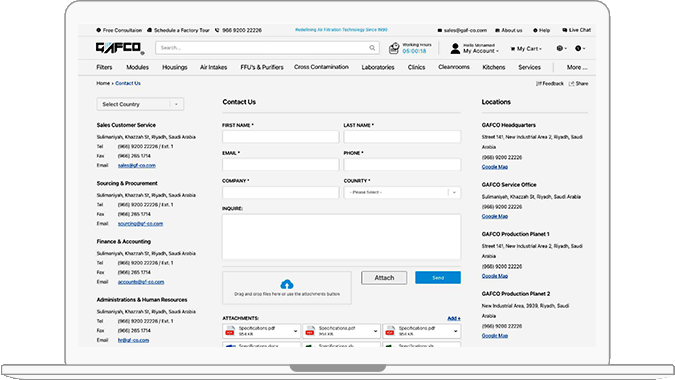Click the INQUIRE text area

[341, 237]
